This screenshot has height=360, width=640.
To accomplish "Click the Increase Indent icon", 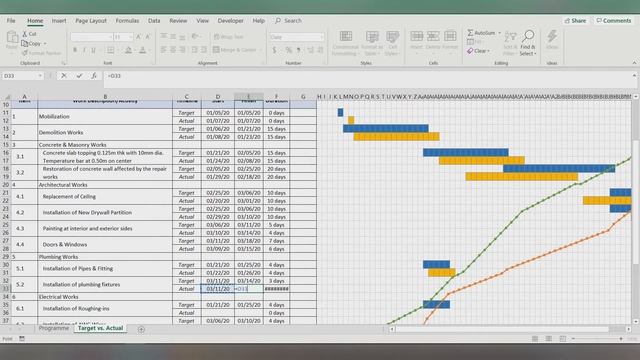I will 204,50.
